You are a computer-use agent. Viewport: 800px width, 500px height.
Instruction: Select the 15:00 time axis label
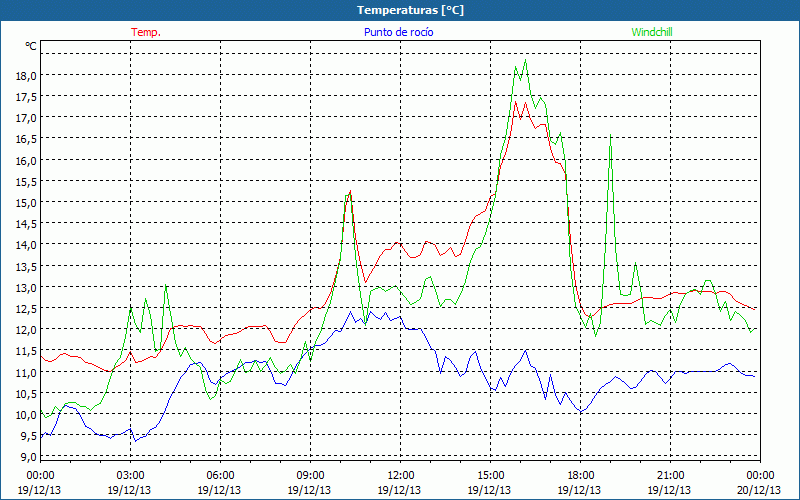point(490,475)
